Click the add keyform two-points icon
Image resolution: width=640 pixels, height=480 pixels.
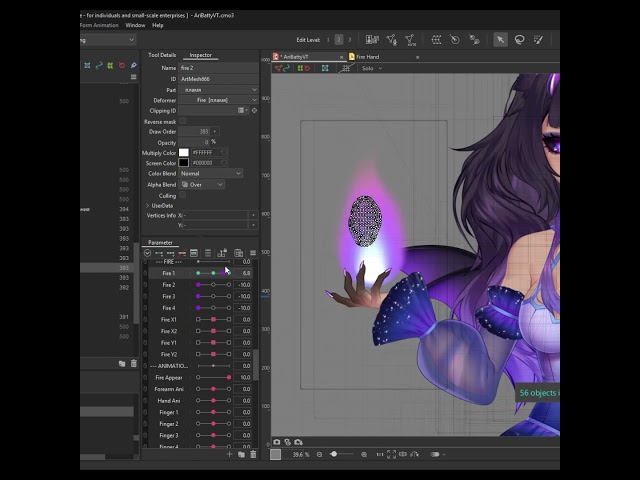point(159,253)
